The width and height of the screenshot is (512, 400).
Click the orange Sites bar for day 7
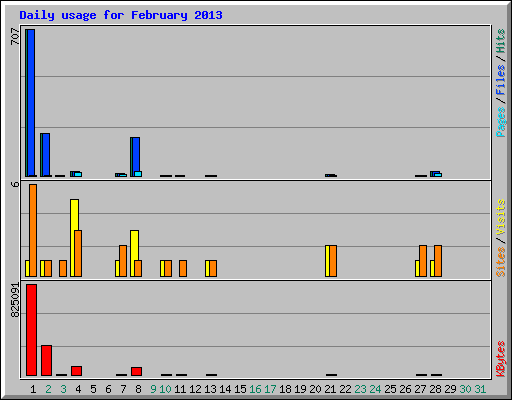pyautogui.click(x=123, y=261)
